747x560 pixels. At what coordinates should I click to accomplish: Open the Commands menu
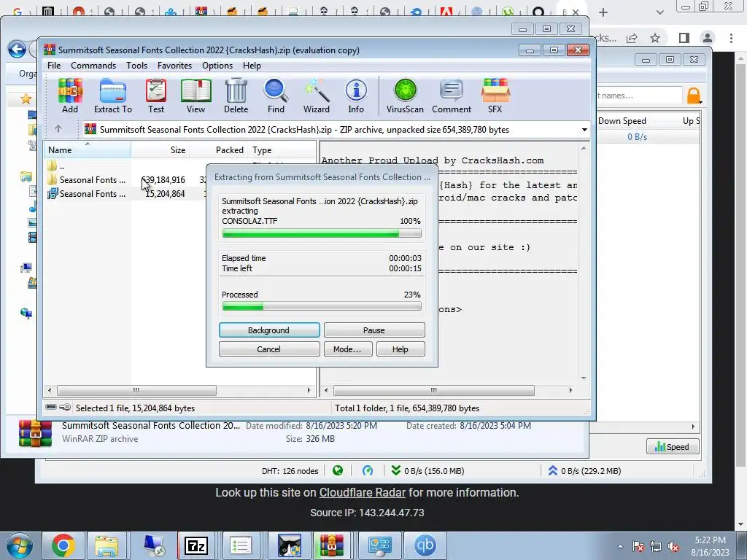click(93, 65)
